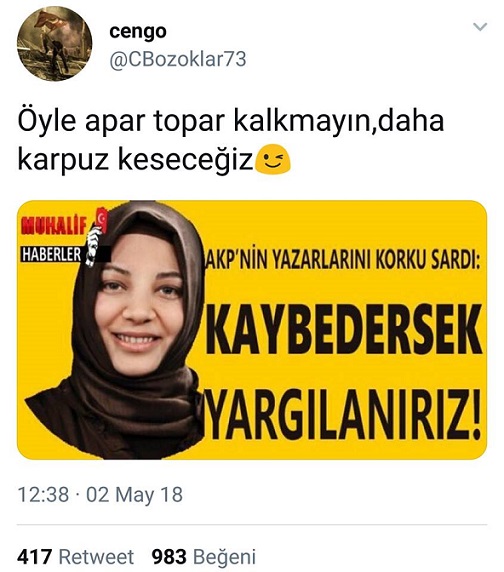Click the "KAYBEDERSEK" headline text
The width and height of the screenshot is (504, 572).
(x=344, y=329)
